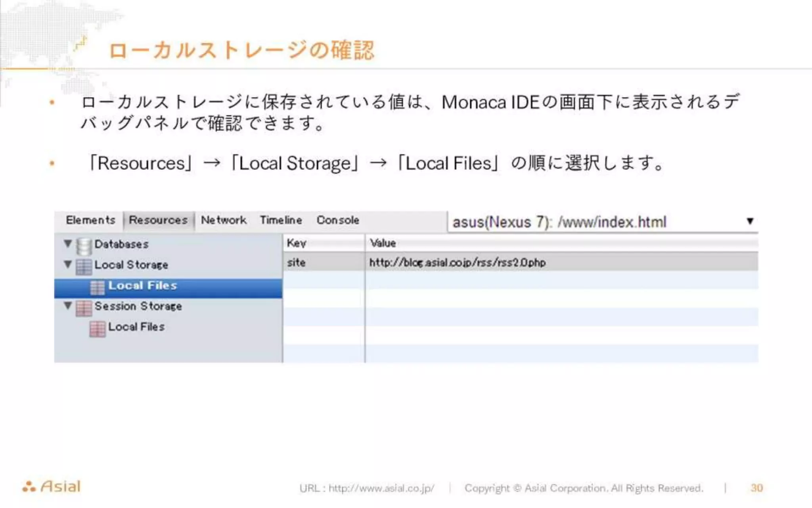Image resolution: width=812 pixels, height=508 pixels.
Task: Collapse the Databases tree node
Action: pos(68,243)
